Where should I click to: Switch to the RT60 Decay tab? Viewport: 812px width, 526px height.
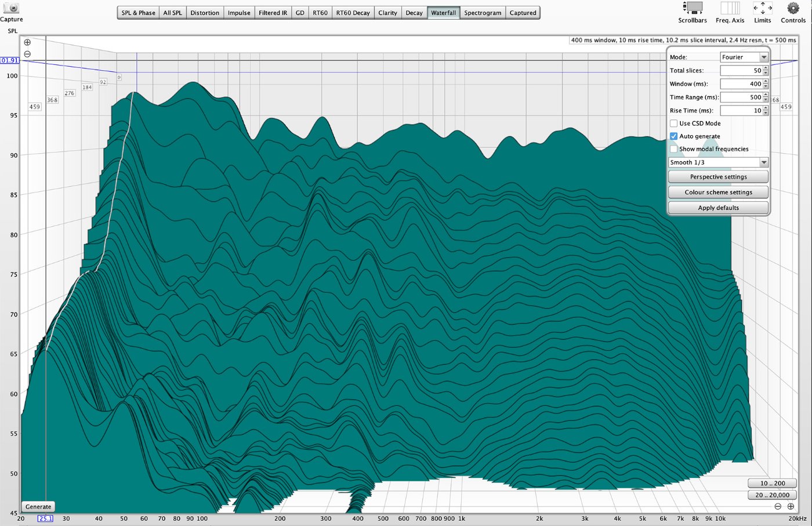353,13
